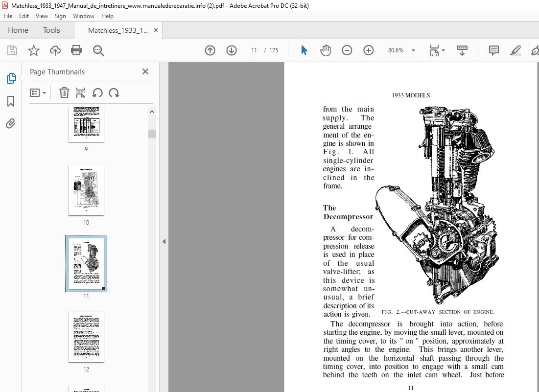Open the Bookmarks pane icon
This screenshot has height=392, width=539.
tap(11, 101)
